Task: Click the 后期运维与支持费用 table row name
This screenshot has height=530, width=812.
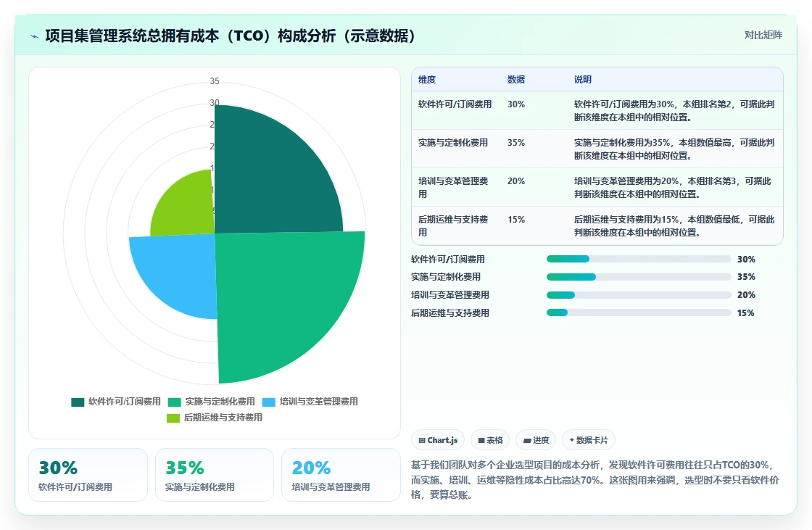Action: point(452,226)
